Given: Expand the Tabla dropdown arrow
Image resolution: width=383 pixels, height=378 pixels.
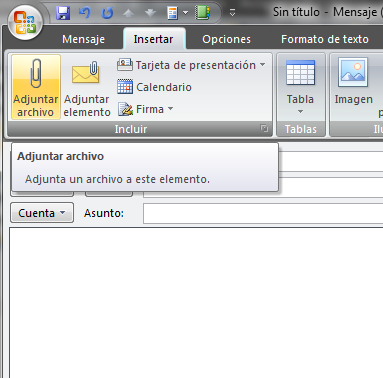Looking at the screenshot, I should 300,112.
